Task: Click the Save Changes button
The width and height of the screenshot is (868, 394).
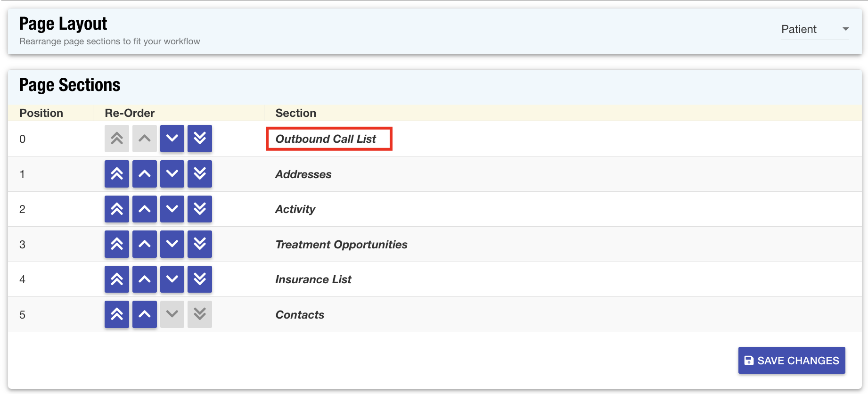Action: pos(792,361)
